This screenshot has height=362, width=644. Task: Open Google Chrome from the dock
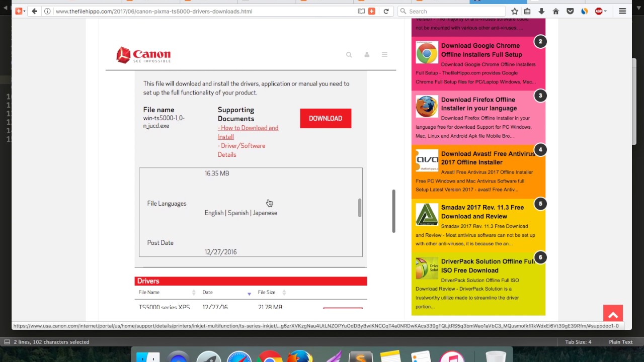pos(270,356)
